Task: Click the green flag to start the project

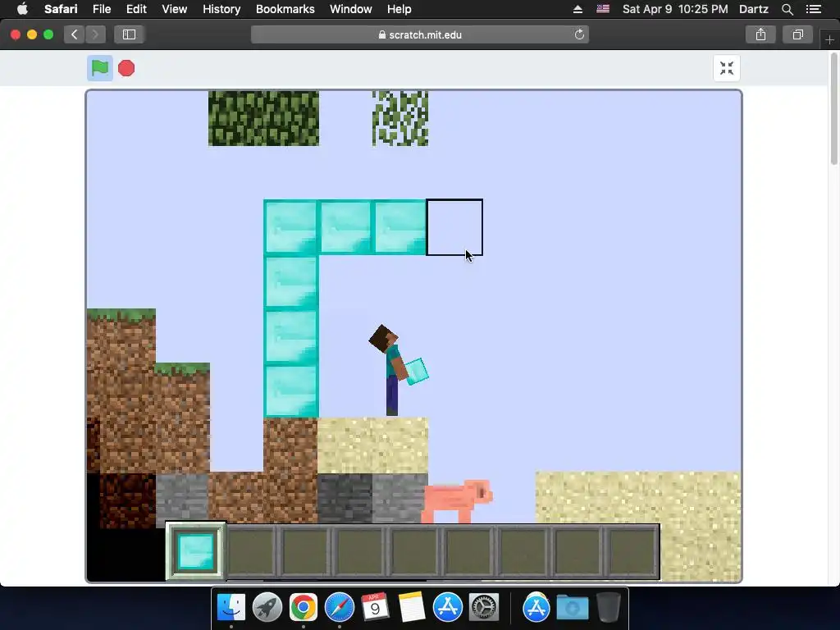Action: 99,68
